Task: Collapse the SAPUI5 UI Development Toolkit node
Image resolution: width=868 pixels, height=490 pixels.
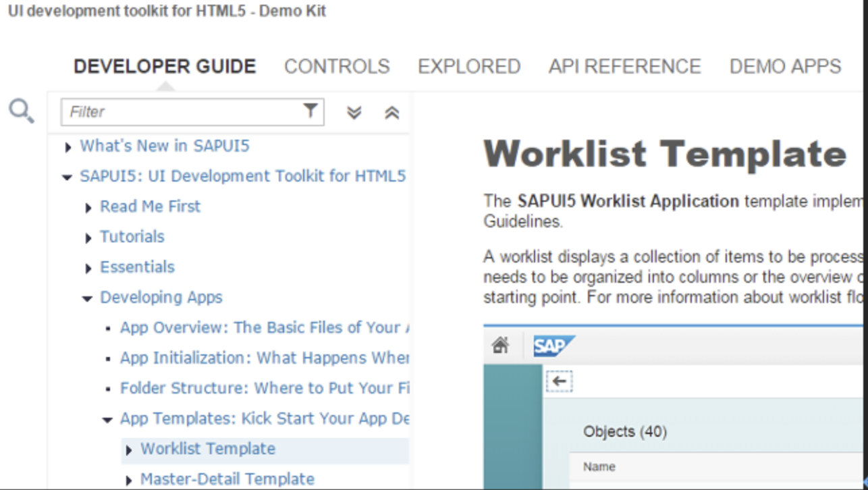Action: 67,178
